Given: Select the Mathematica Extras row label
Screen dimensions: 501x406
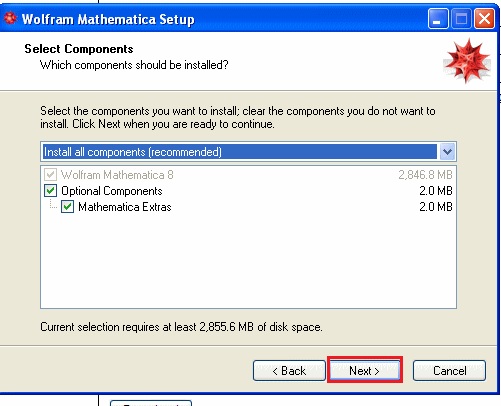Looking at the screenshot, I should (x=125, y=207).
